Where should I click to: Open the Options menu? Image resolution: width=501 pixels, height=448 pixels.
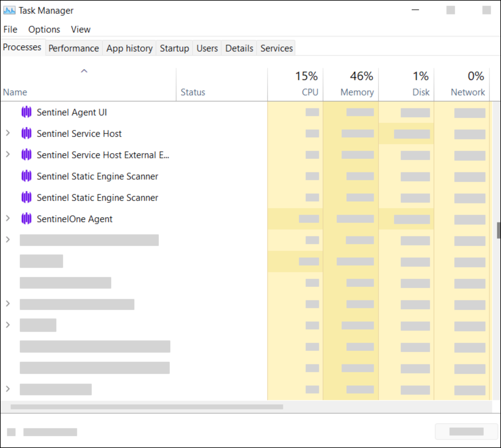coord(44,30)
